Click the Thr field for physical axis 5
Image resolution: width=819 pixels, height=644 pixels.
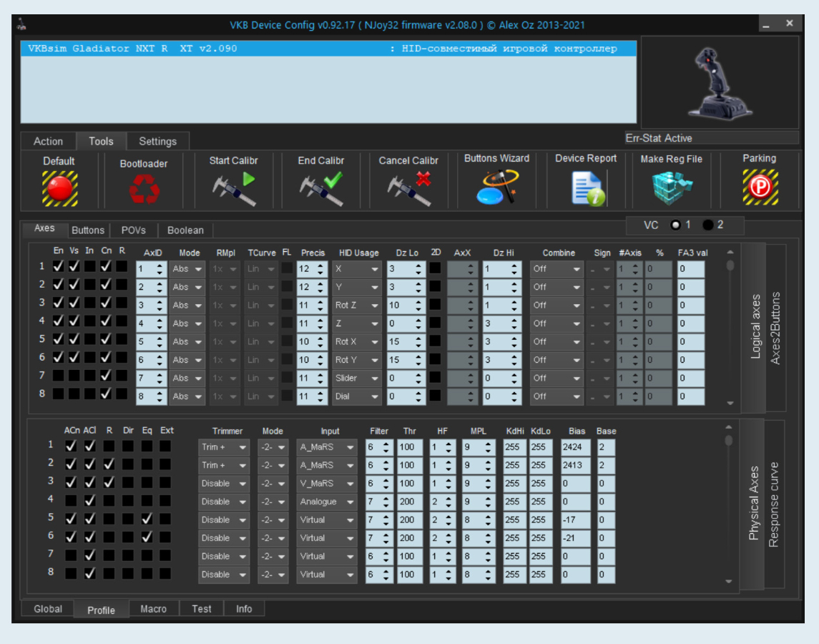coord(409,520)
